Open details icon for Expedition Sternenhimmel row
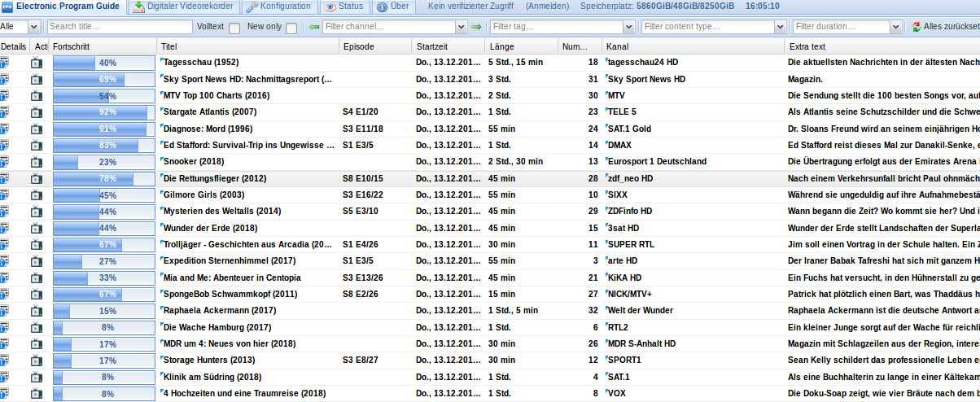 (x=4, y=261)
